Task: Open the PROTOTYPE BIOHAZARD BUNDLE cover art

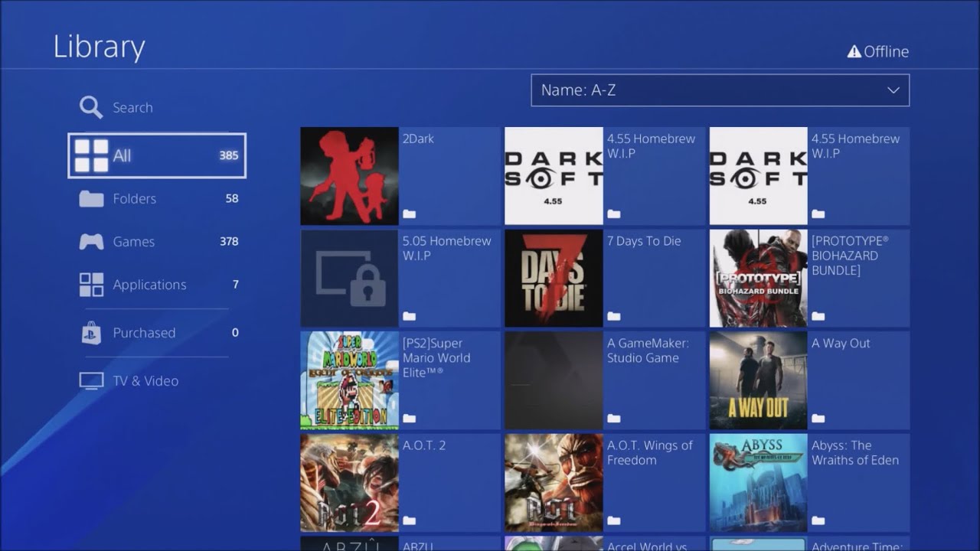Action: 758,278
